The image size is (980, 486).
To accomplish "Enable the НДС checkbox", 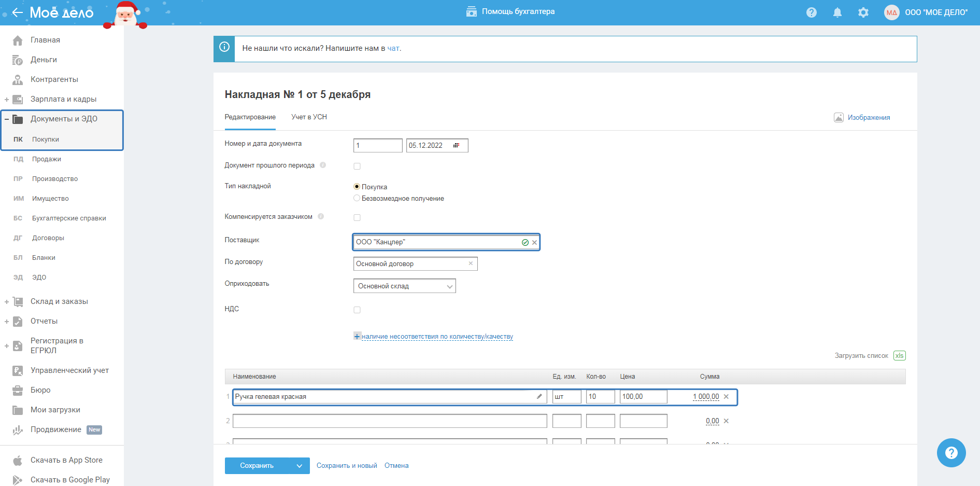I will click(357, 310).
